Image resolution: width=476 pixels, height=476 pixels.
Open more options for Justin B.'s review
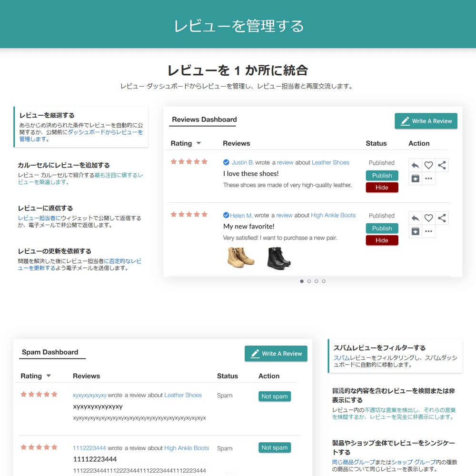(428, 178)
